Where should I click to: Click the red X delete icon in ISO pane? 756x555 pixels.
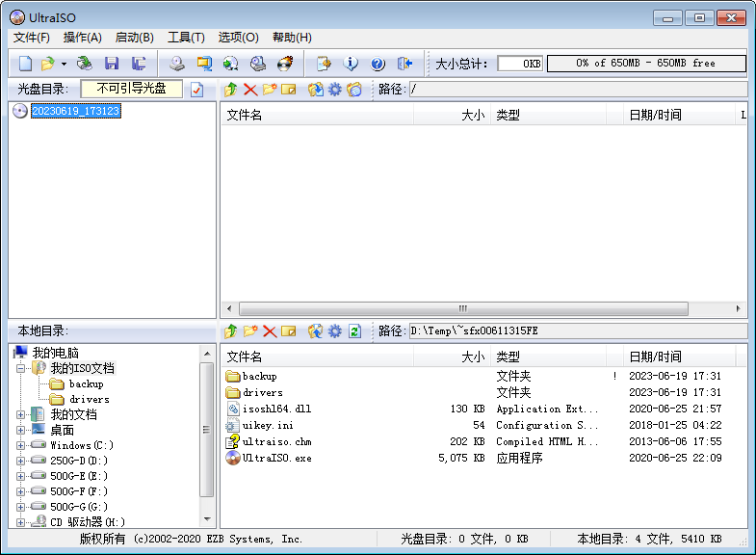tap(250, 90)
